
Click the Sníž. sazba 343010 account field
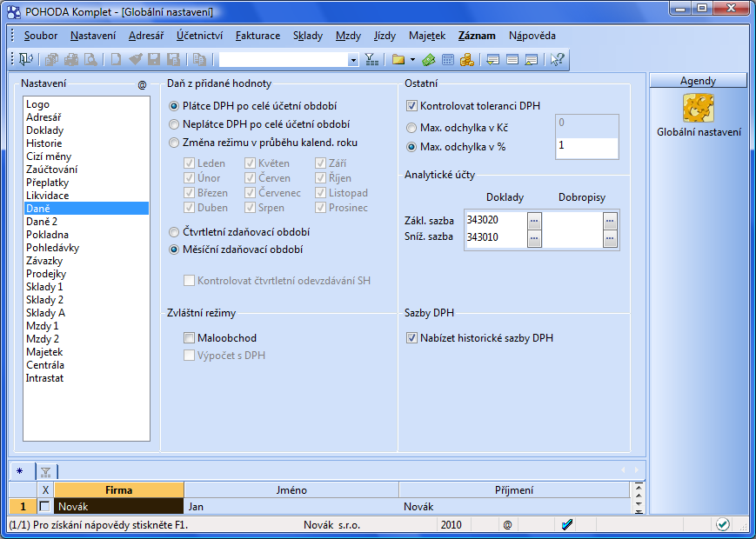(496, 237)
